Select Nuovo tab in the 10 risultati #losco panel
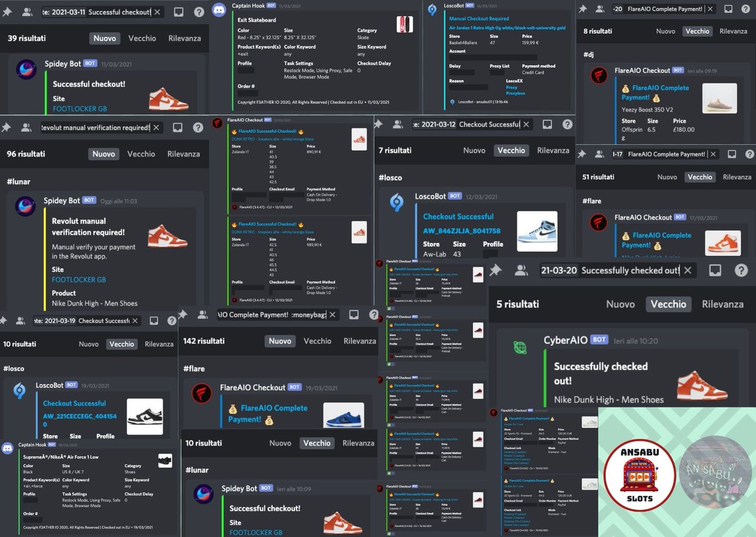756x537 pixels. tap(89, 344)
